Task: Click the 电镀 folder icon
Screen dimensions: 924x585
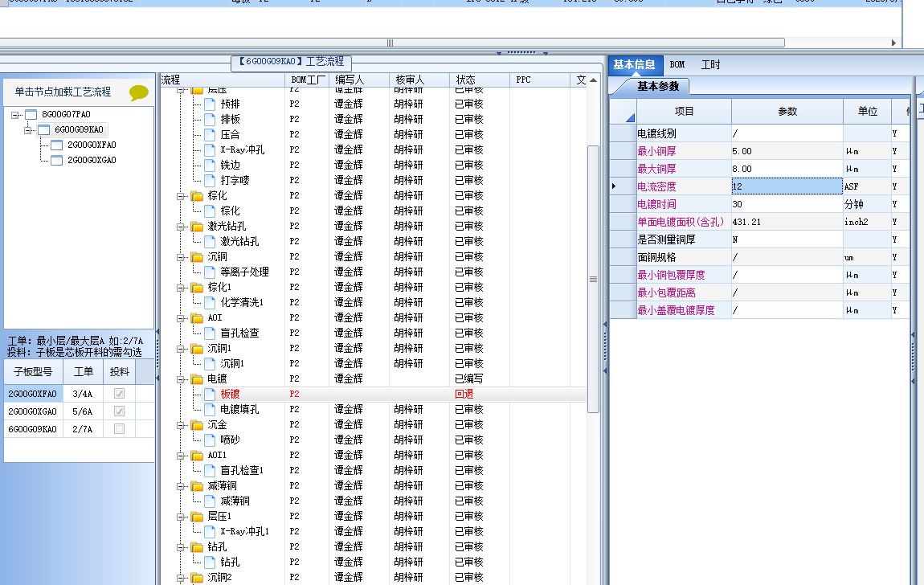Action: click(197, 378)
